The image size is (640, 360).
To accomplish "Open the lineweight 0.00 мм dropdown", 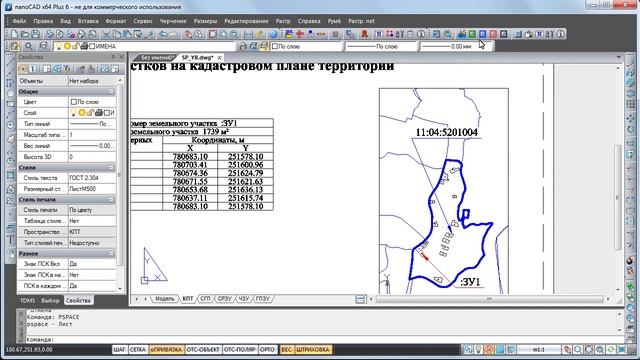I will 456,47.
